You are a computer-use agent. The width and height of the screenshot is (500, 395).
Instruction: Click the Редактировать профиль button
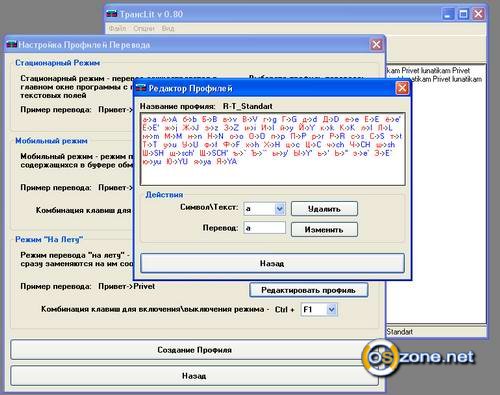point(308,290)
